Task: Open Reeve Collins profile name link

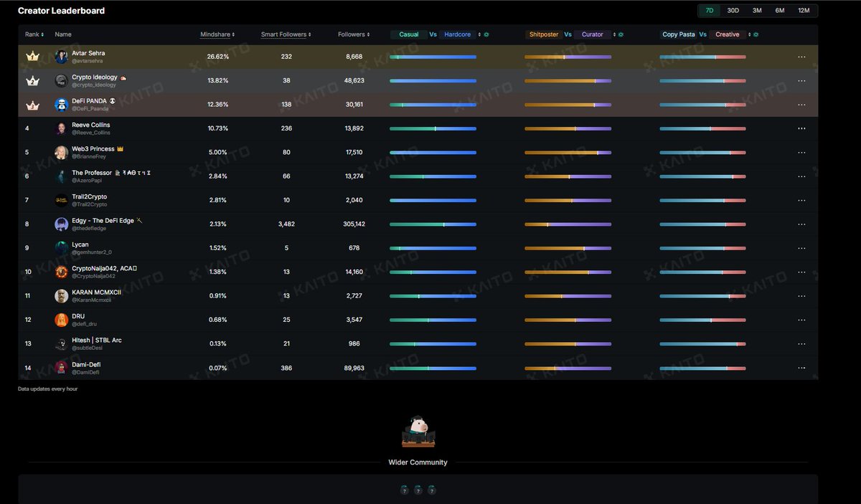Action: point(91,125)
